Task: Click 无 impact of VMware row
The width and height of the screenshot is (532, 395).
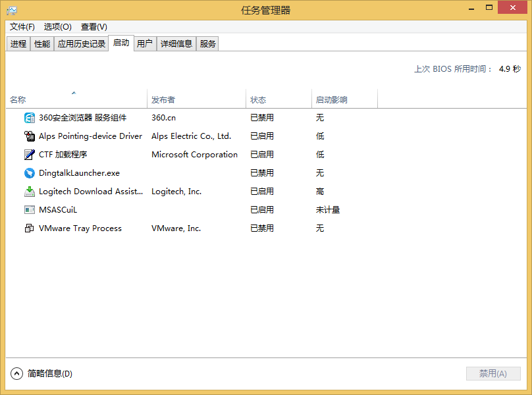Action: click(x=320, y=228)
